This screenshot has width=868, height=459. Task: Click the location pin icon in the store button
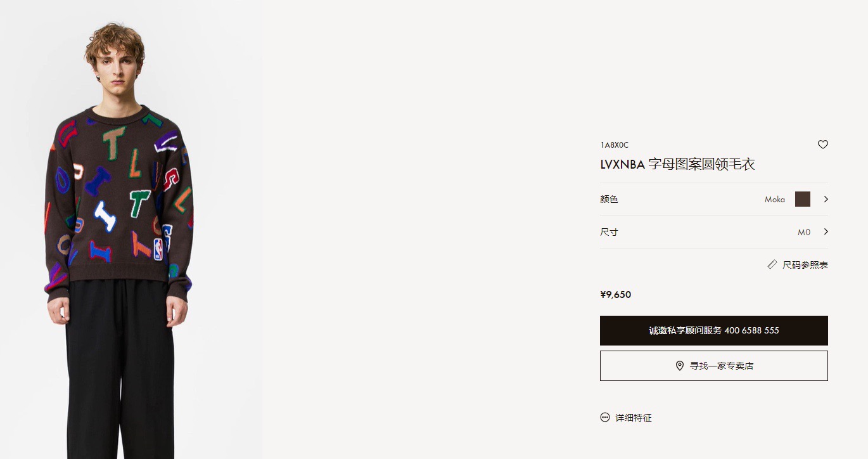(679, 366)
